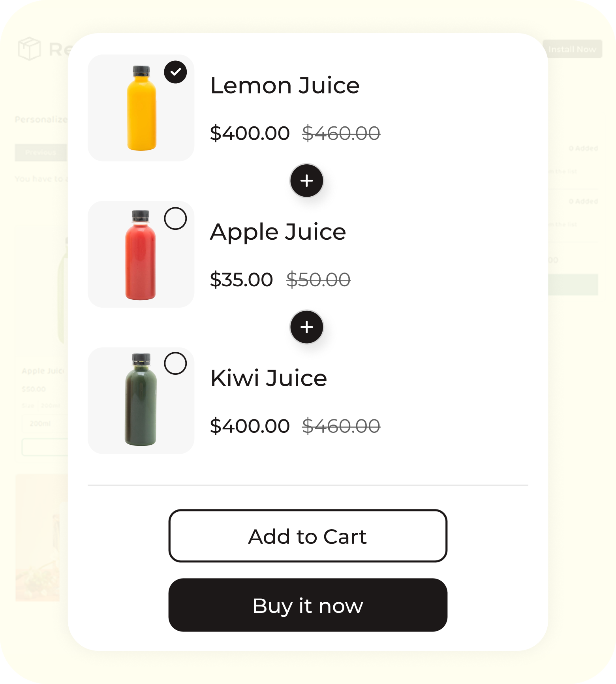Open the red Apple Juice bottle image

point(141,255)
